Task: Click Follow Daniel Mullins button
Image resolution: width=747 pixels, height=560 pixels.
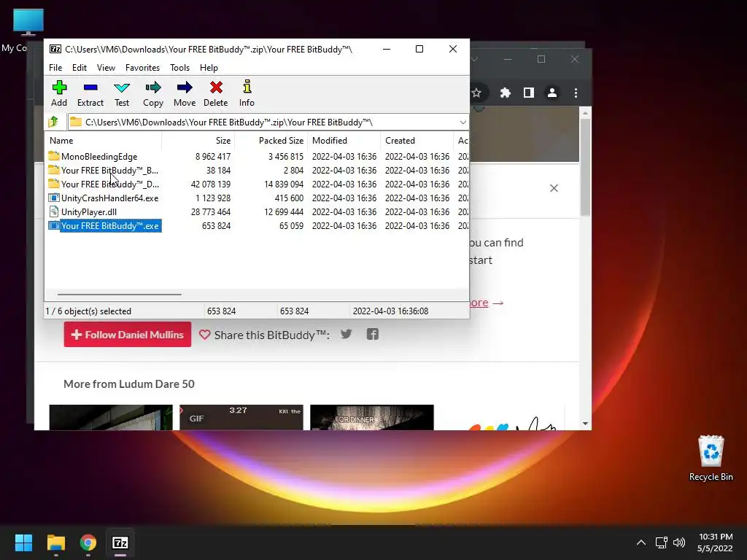Action: pos(127,334)
